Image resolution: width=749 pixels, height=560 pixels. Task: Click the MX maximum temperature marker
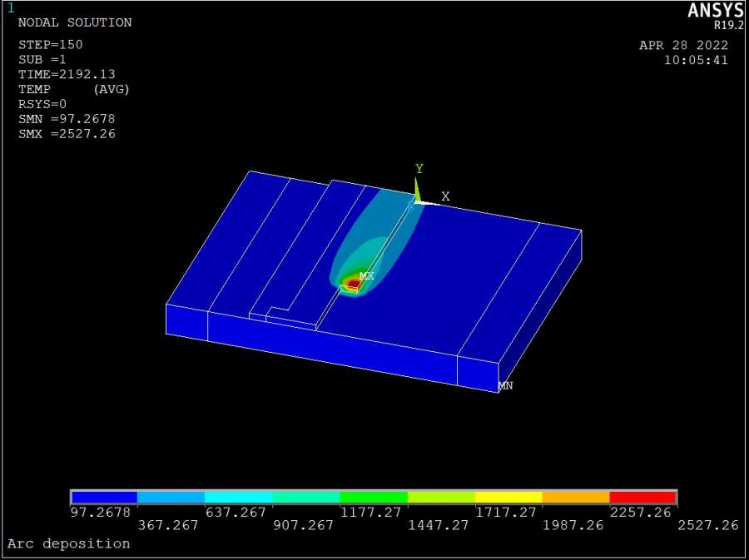point(366,275)
